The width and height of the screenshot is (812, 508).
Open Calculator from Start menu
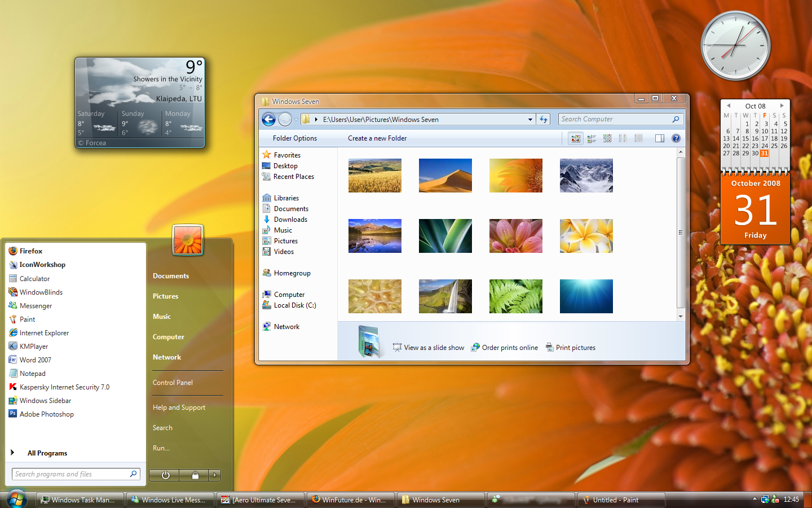tap(29, 279)
